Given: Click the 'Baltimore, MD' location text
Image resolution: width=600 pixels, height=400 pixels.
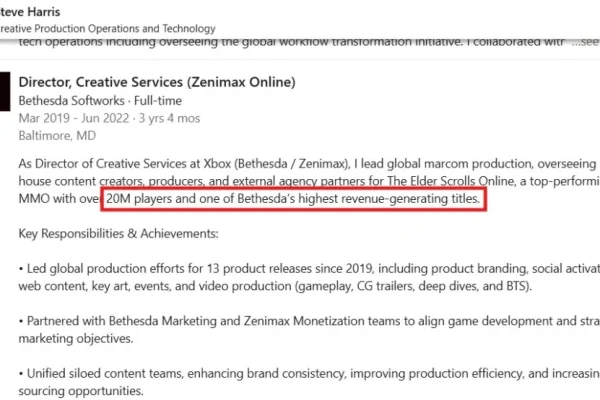Looking at the screenshot, I should coord(57,136).
